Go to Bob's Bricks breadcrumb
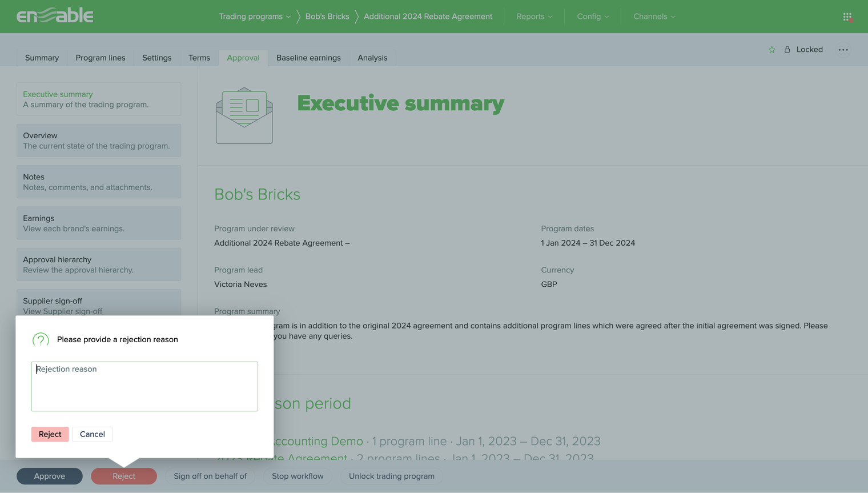The height and width of the screenshot is (493, 868). point(327,17)
